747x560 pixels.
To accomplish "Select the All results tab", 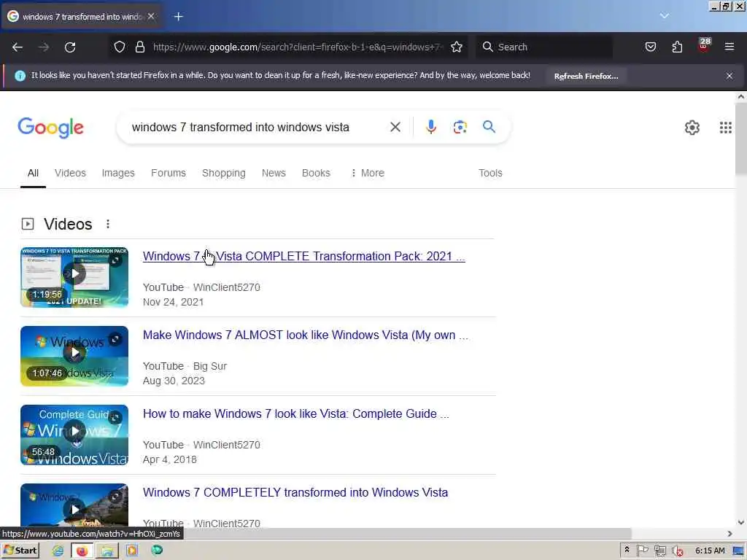I will click(x=33, y=173).
